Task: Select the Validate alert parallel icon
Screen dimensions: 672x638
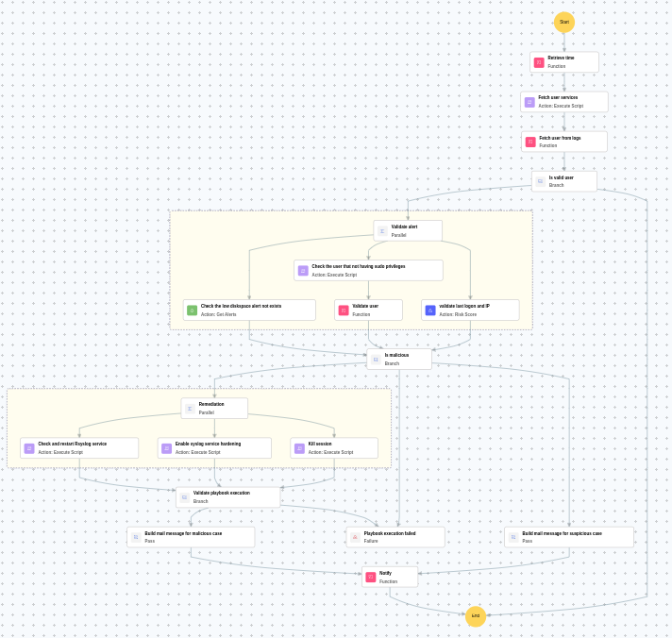Action: [382, 231]
